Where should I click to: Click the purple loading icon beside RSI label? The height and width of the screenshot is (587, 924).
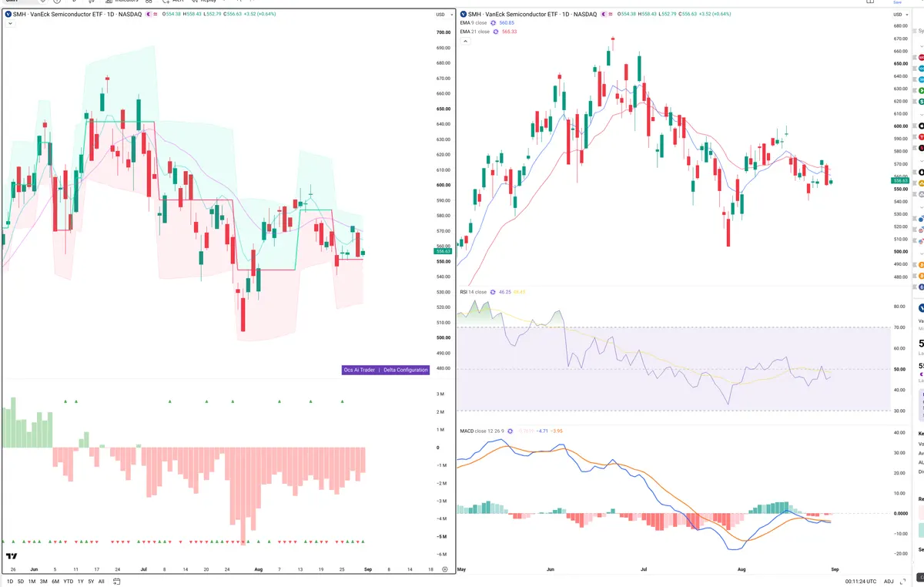(x=494, y=293)
